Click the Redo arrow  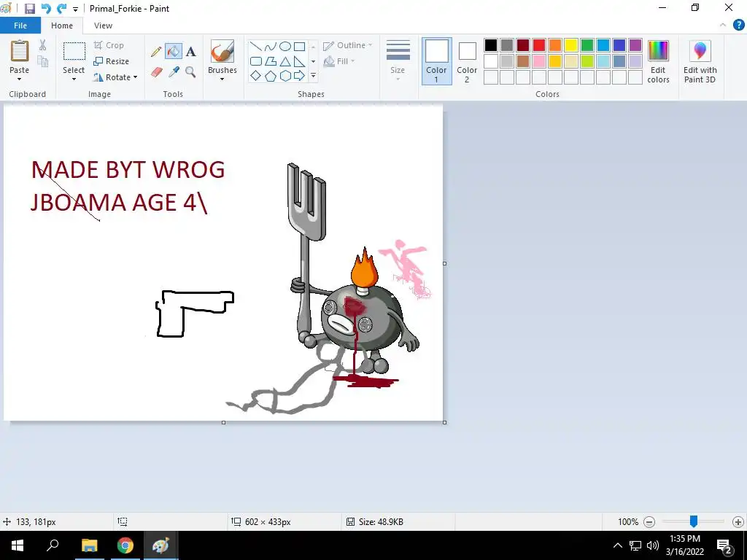tap(61, 9)
